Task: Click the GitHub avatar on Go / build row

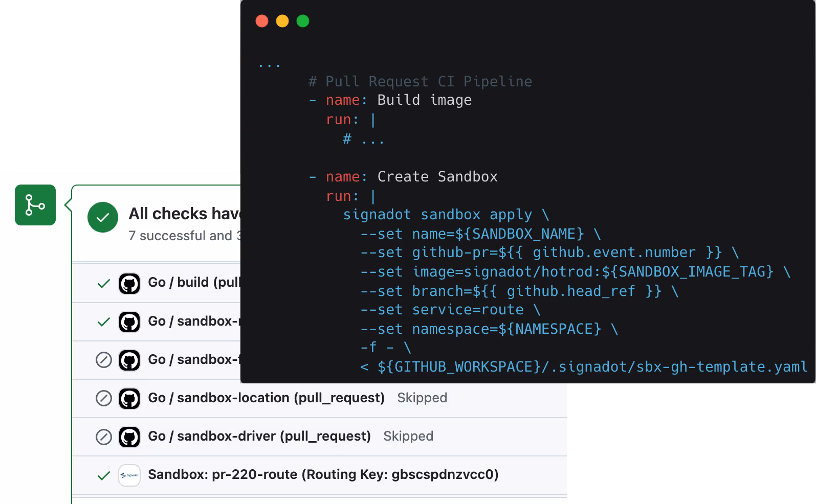Action: tap(129, 283)
